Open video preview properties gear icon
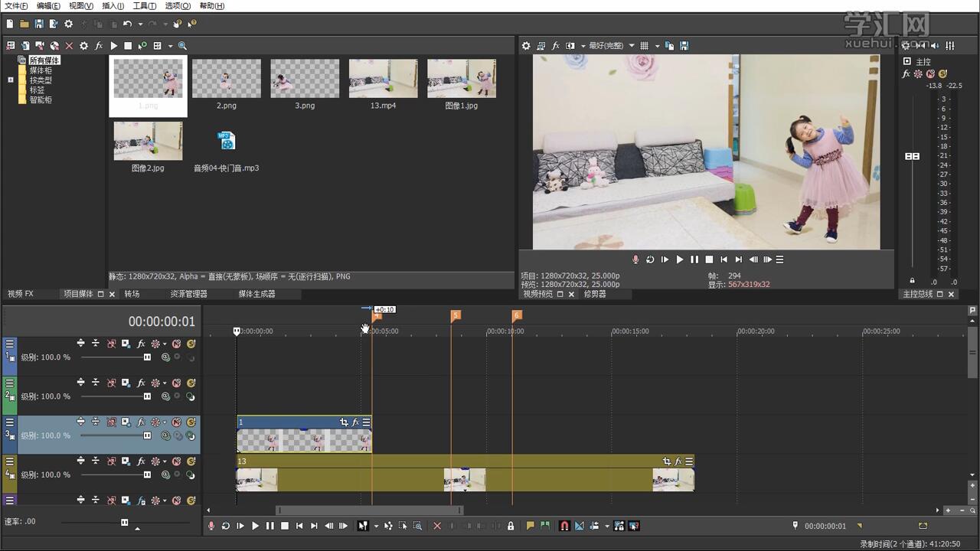Viewport: 980px width, 551px height. point(526,46)
